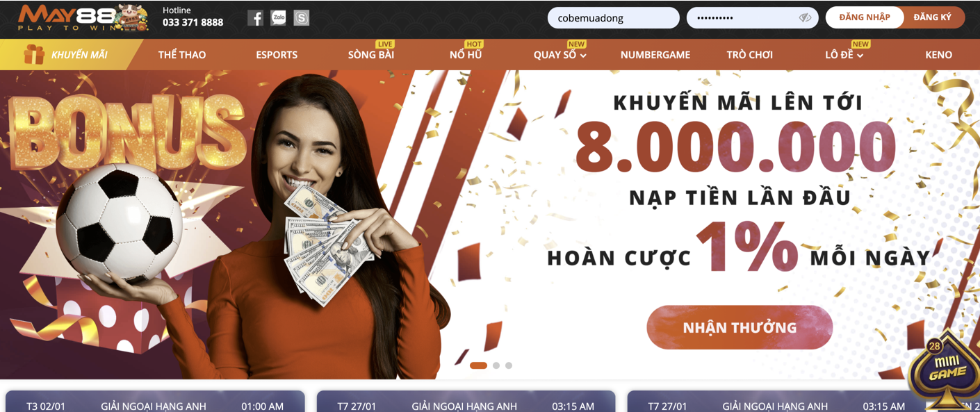980x412 pixels.
Task: Click the Đăng Ký button
Action: coord(932,17)
